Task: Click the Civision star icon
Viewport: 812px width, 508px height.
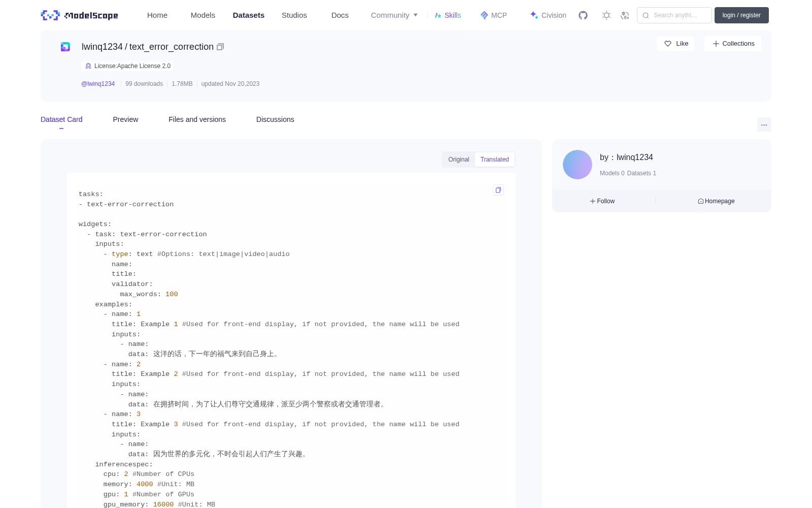Action: click(534, 15)
